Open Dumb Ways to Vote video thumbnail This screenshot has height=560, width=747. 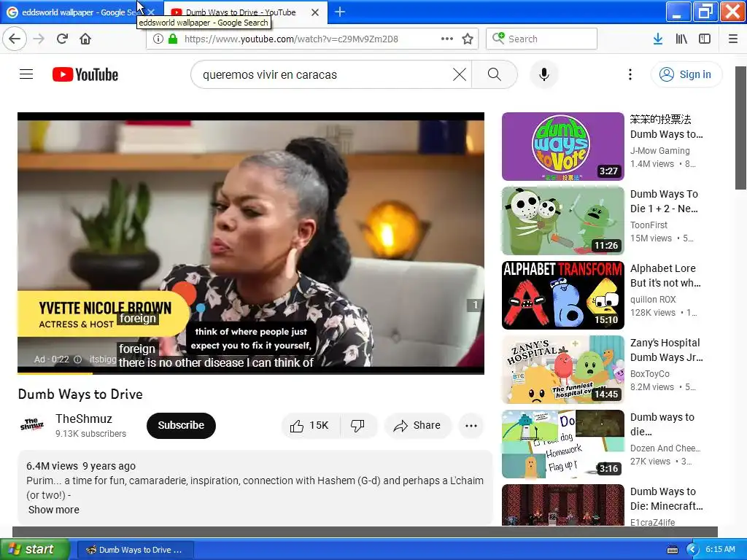[562, 147]
